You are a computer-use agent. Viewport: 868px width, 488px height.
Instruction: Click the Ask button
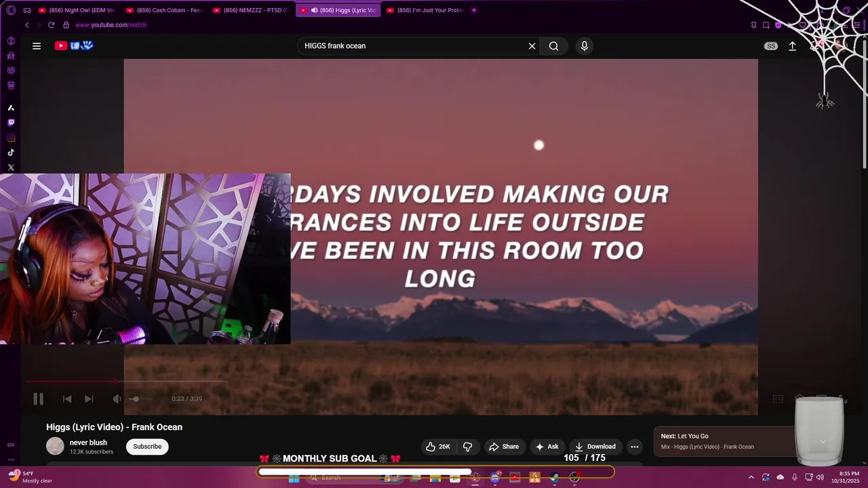pos(547,447)
